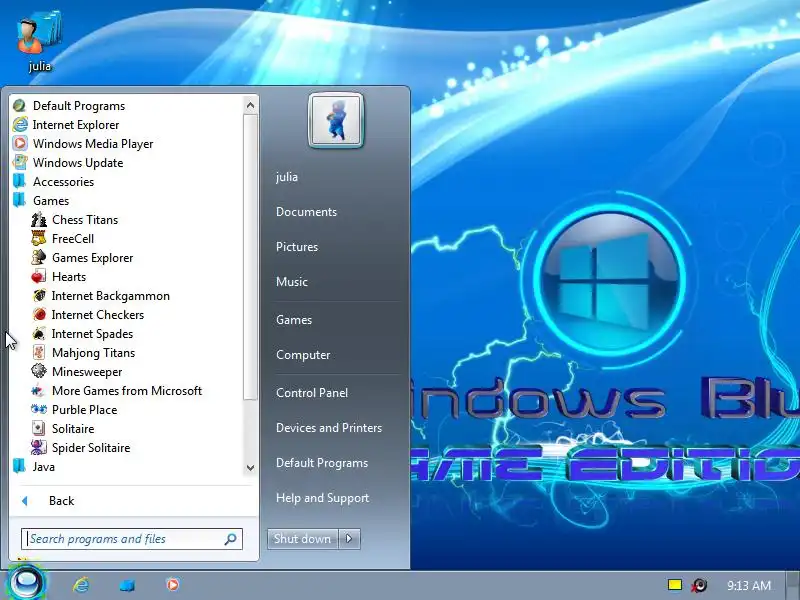
Task: Click the programs list scroll-up arrow
Action: 250,106
